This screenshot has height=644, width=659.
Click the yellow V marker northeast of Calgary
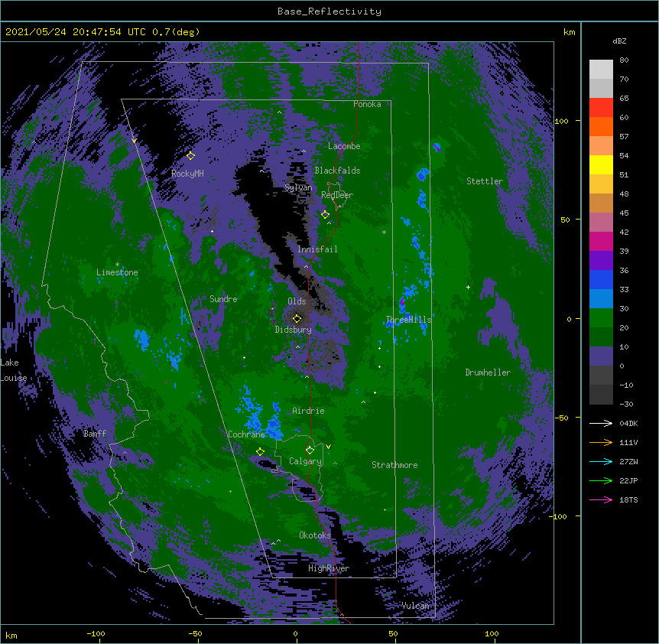pyautogui.click(x=328, y=447)
